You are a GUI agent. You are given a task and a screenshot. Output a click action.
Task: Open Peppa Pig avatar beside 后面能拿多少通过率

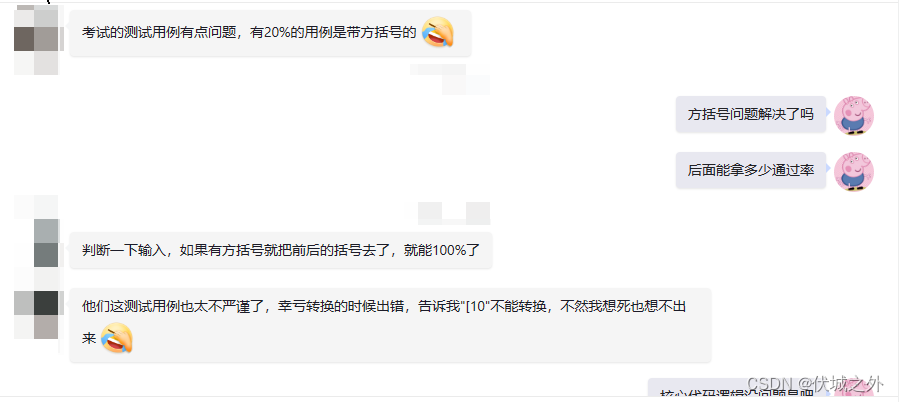854,171
